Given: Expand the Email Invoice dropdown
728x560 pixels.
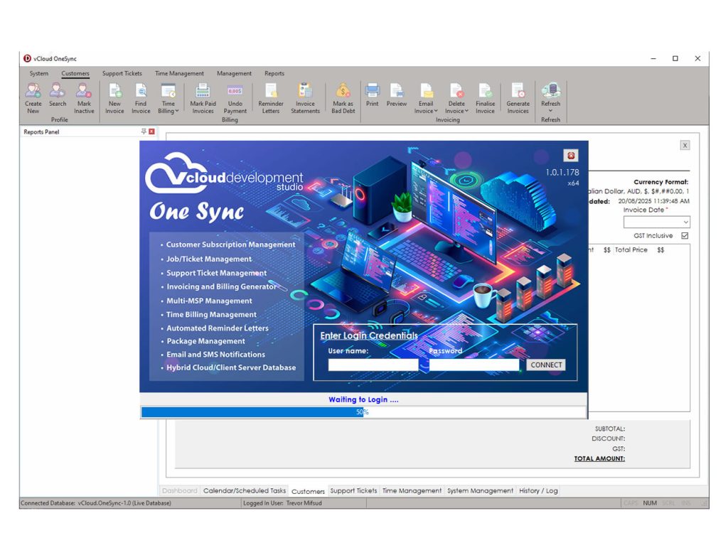Looking at the screenshot, I should 426,111.
